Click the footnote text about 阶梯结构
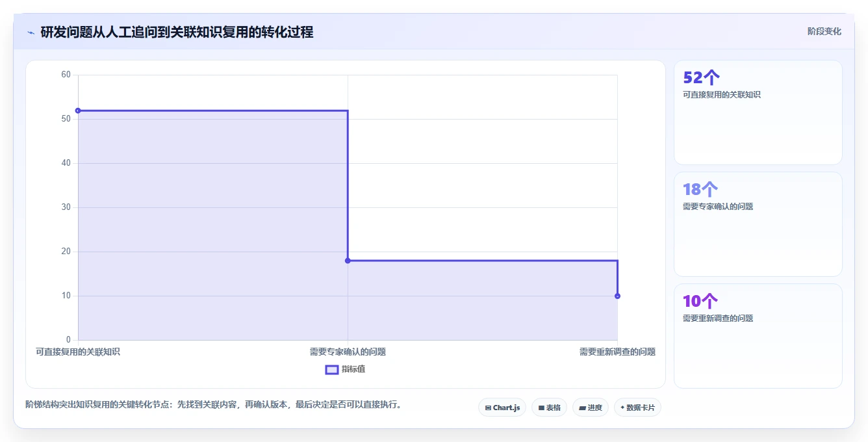Viewport: 868px width, 442px height. [215, 404]
